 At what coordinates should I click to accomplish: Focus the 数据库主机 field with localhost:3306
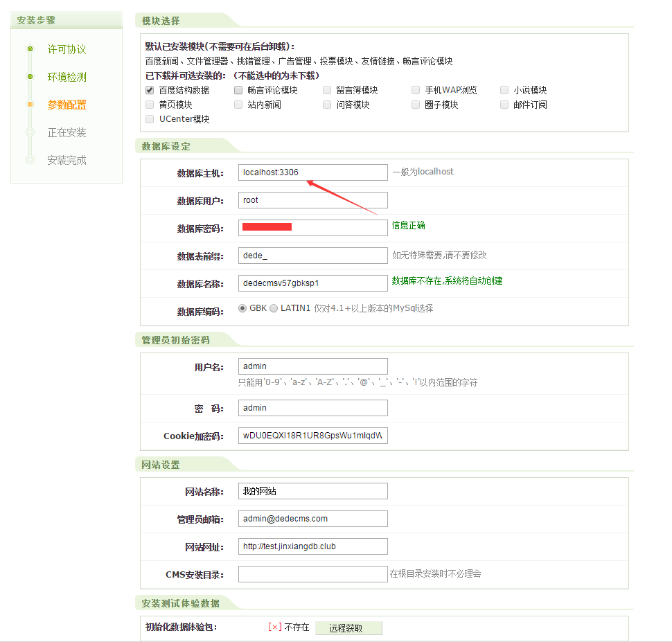point(312,172)
